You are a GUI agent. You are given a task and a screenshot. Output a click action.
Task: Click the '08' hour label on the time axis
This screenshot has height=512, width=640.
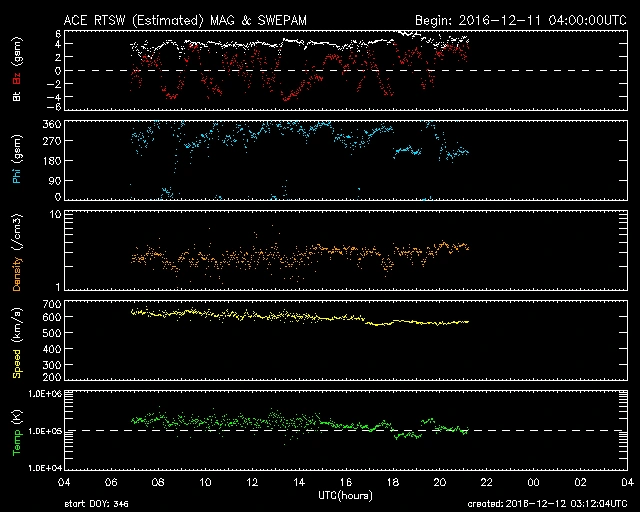click(x=158, y=482)
